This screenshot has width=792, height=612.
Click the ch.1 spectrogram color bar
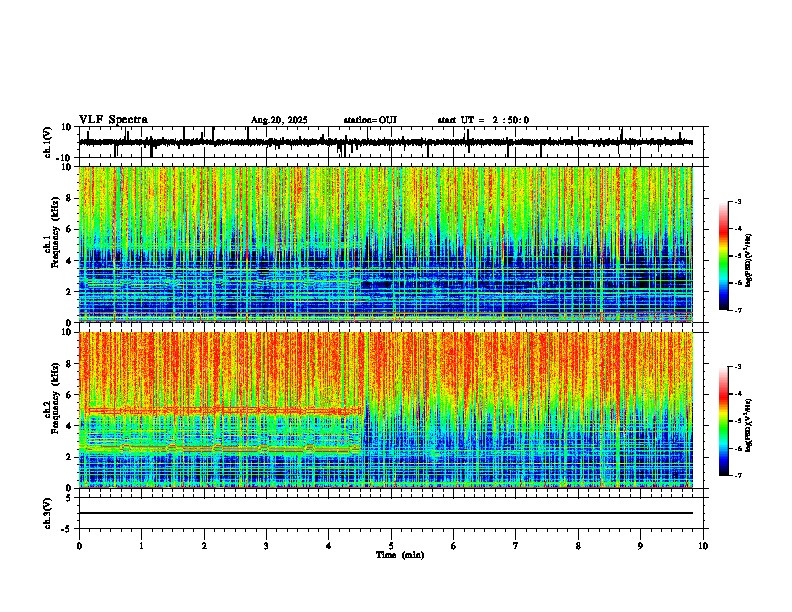point(723,256)
